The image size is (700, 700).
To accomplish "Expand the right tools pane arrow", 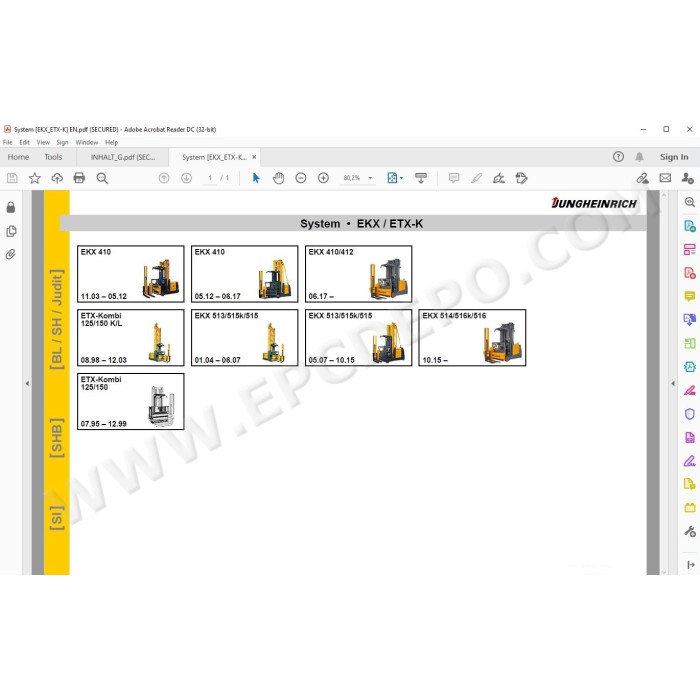I will pos(691,565).
